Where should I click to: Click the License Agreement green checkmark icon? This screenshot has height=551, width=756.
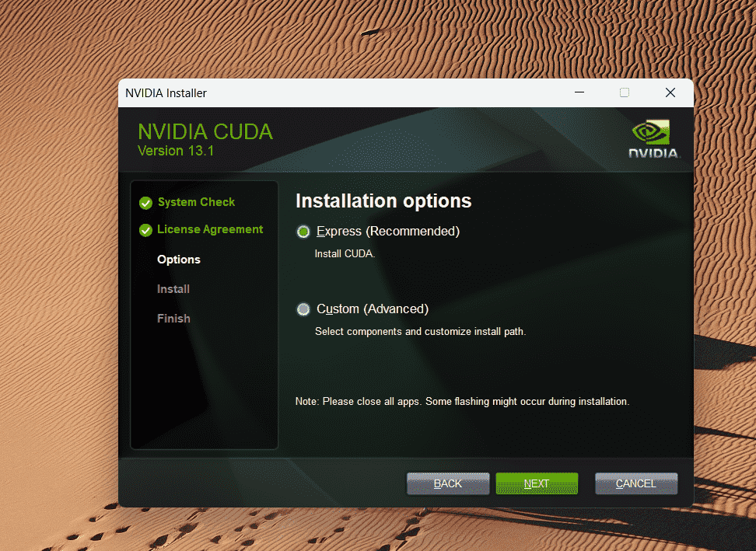click(145, 230)
